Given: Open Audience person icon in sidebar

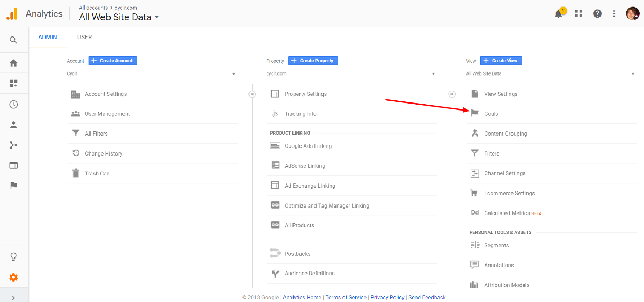Looking at the screenshot, I should click(x=13, y=125).
